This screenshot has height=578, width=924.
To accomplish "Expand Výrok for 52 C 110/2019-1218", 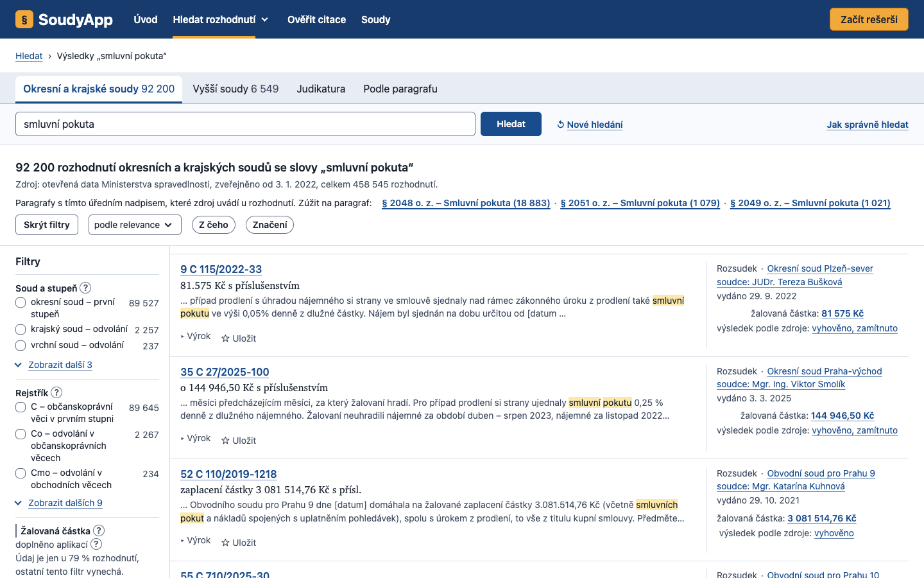I will (196, 540).
